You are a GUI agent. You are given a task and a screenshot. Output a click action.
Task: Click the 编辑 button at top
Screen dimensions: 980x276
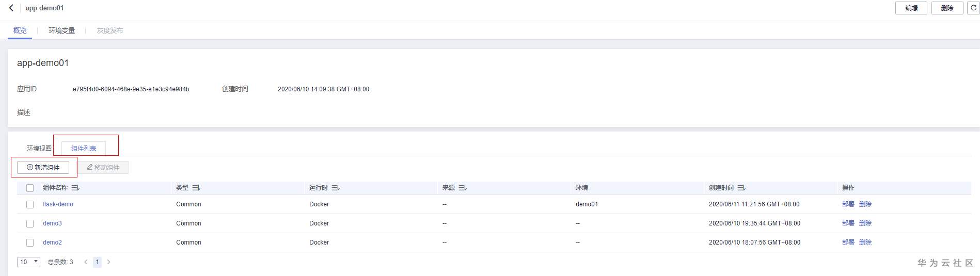pos(911,8)
